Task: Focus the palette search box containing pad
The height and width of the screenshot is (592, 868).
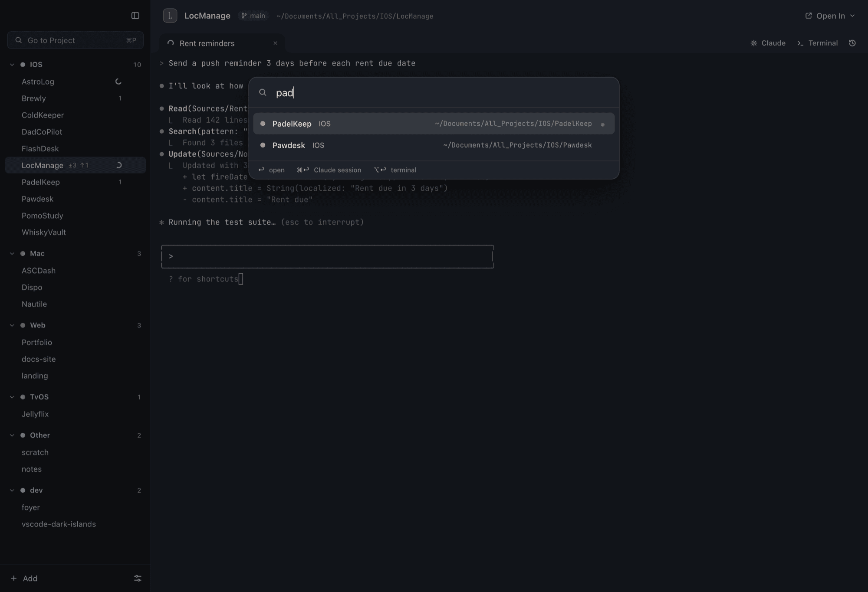Action: (434, 92)
